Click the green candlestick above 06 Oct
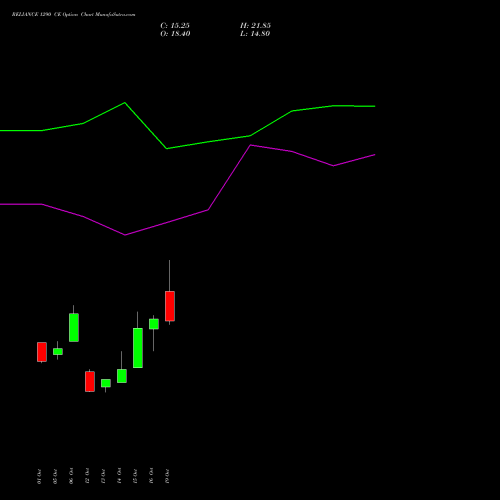 pos(74,327)
